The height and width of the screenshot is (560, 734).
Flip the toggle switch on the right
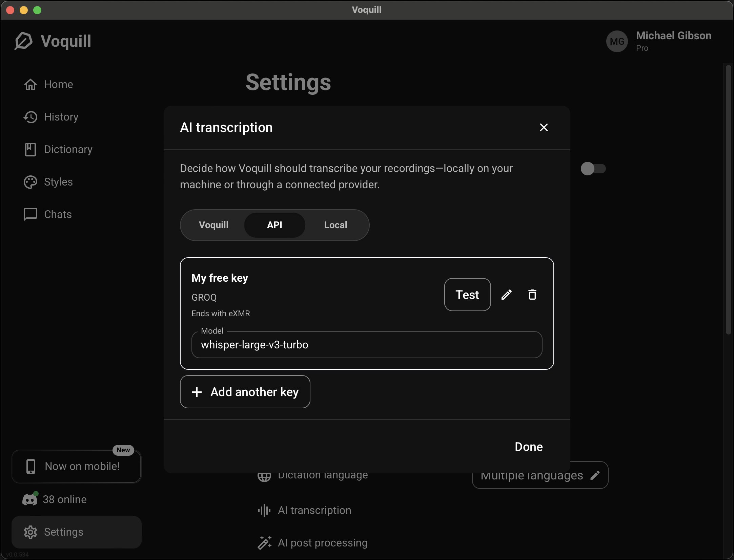point(593,169)
